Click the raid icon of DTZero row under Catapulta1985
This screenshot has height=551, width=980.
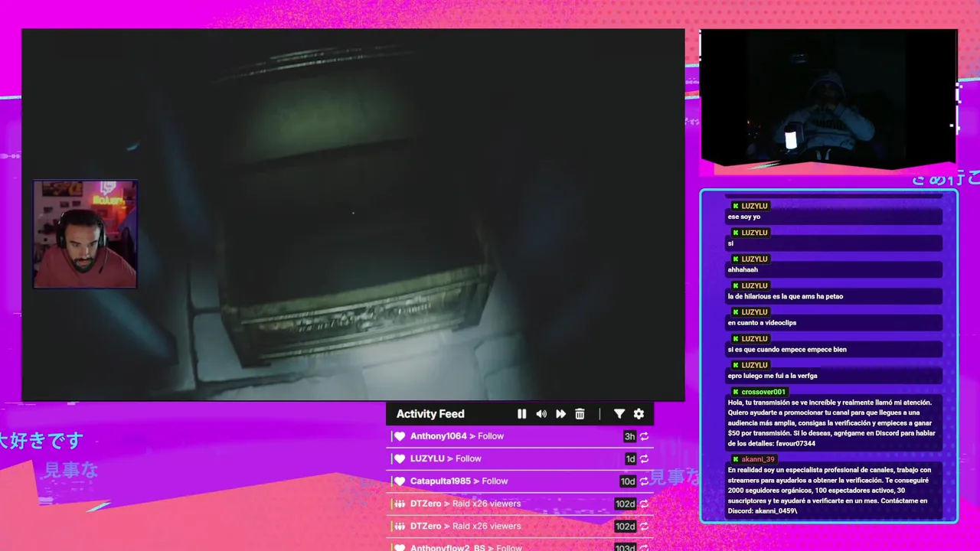[399, 504]
